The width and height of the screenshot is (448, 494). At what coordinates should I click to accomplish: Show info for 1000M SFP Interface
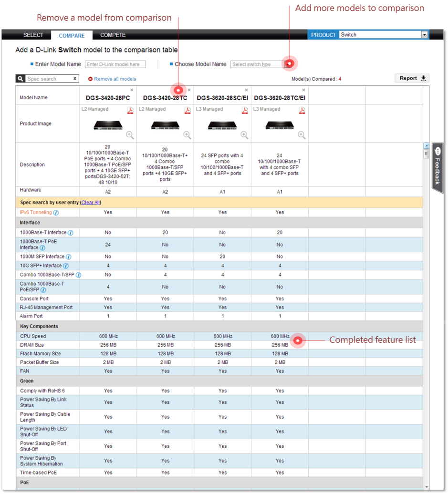point(68,257)
